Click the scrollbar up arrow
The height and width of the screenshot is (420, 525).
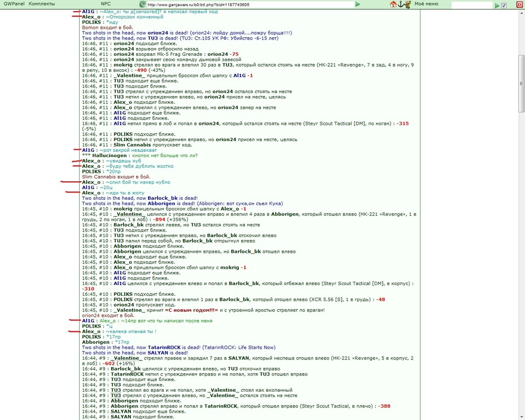(521, 14)
